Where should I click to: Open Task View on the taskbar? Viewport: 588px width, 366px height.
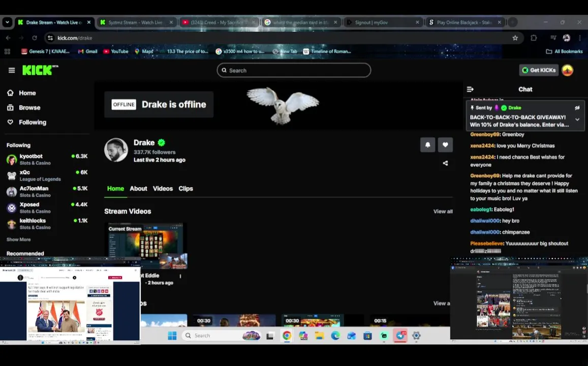(x=270, y=335)
